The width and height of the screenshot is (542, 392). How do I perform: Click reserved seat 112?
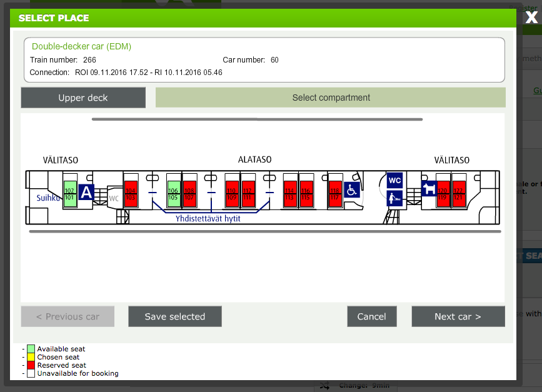click(248, 188)
